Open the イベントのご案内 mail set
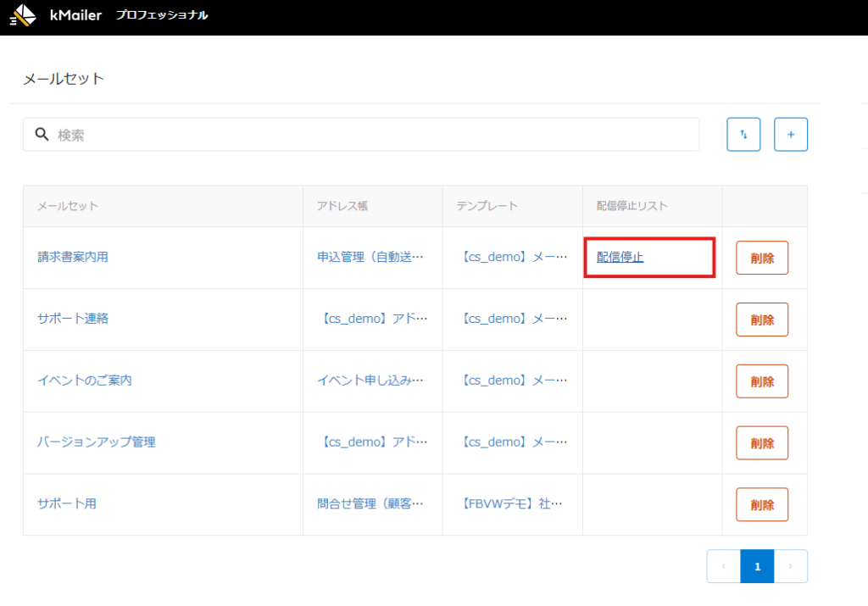Screen dimensions: 868x606 85,381
